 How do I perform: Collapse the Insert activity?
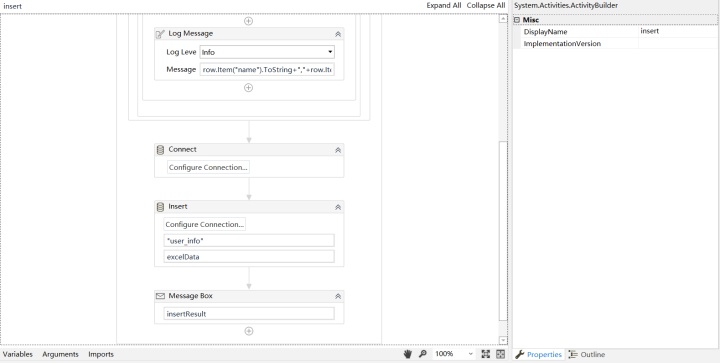click(338, 207)
